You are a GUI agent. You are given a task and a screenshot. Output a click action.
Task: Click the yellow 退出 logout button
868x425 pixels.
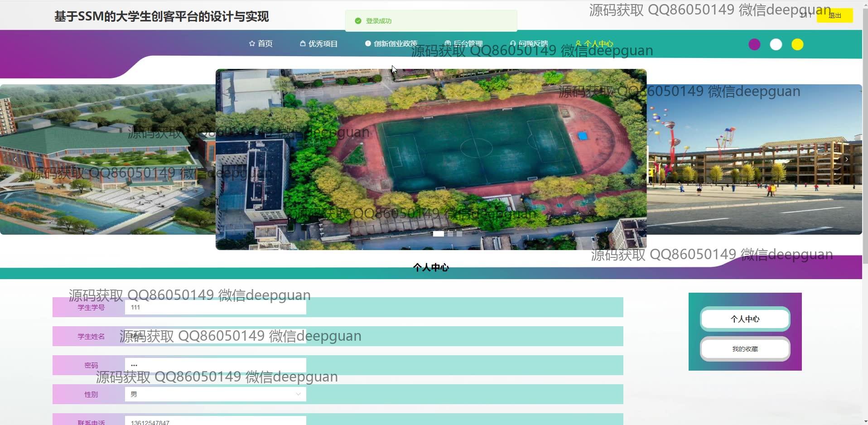point(834,15)
